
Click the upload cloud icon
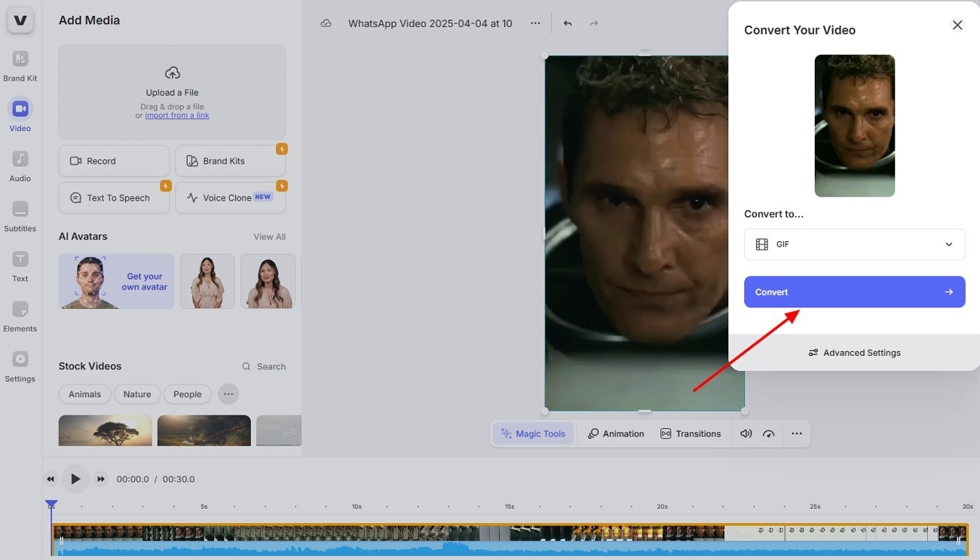click(x=173, y=72)
